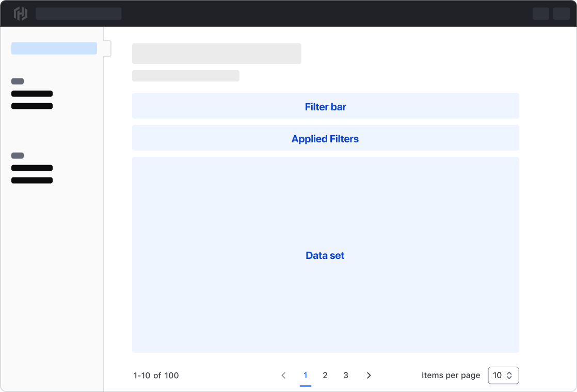Click the gray badge above the second sidebar group
Screen dimensions: 577x392
click(17, 155)
